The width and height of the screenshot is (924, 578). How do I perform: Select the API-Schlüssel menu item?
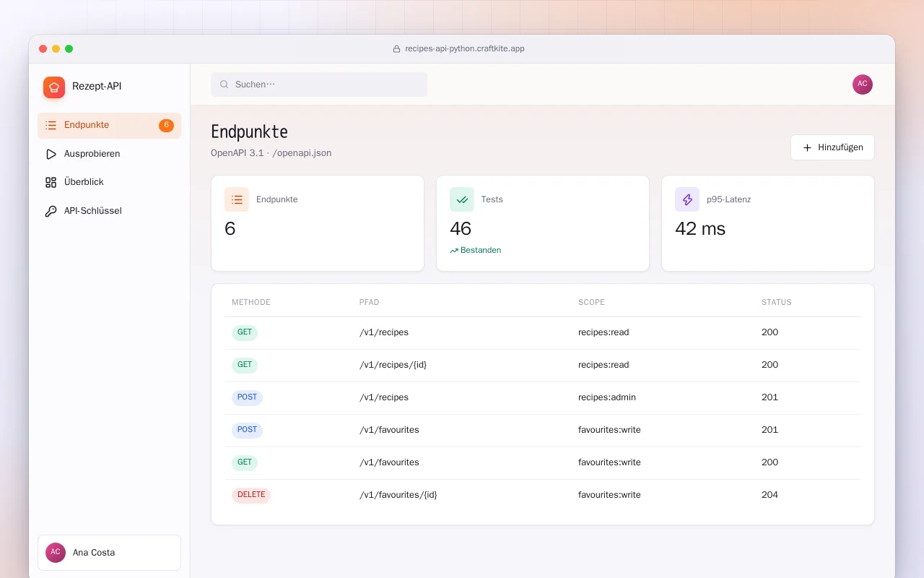109,211
